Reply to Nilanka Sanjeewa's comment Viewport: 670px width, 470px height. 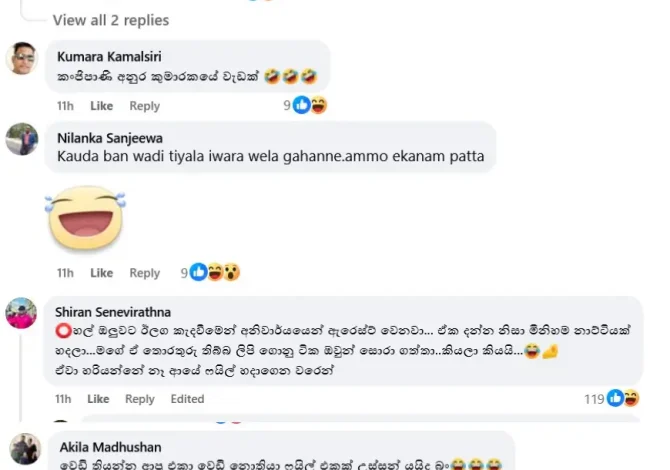144,273
